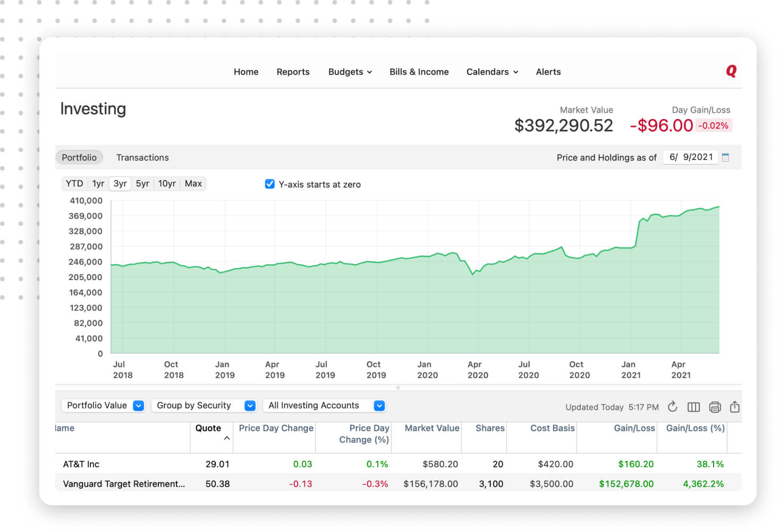Image resolution: width=779 pixels, height=532 pixels.
Task: Click AT&T market value $580.20
Action: (440, 464)
